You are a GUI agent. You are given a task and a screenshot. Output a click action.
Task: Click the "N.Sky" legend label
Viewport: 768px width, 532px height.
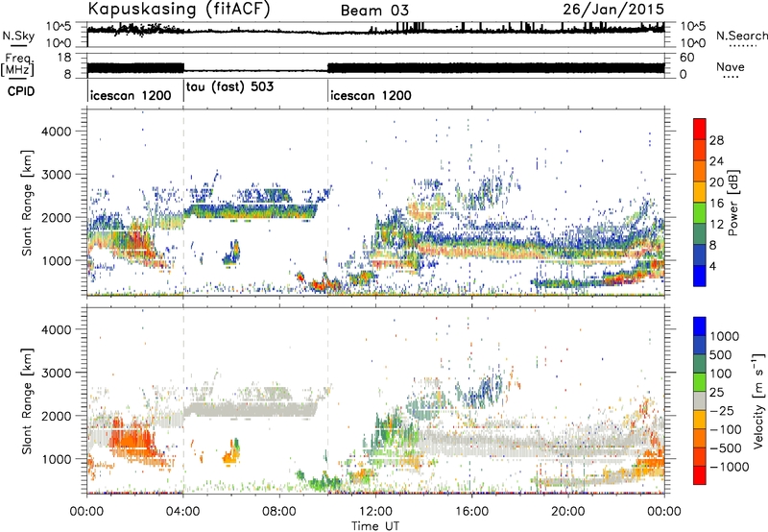(18, 36)
